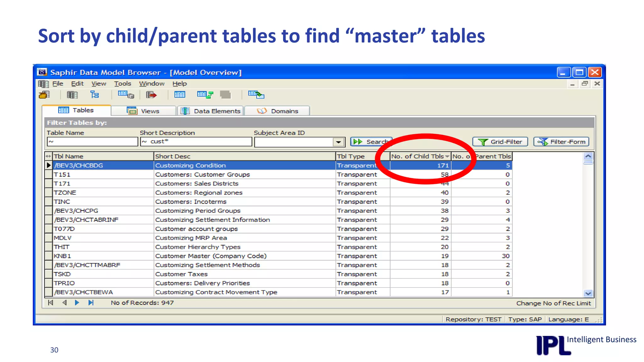
Task: Select the T077D table row
Action: point(279,229)
